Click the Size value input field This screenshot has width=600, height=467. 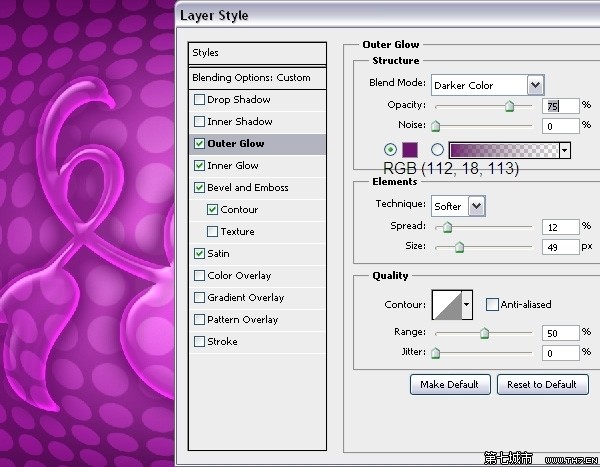point(562,247)
